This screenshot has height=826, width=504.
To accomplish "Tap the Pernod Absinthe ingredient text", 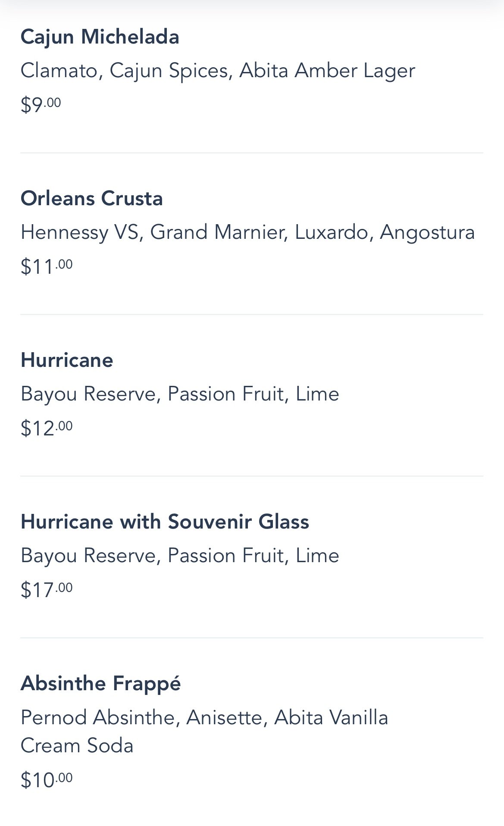I will point(97,718).
